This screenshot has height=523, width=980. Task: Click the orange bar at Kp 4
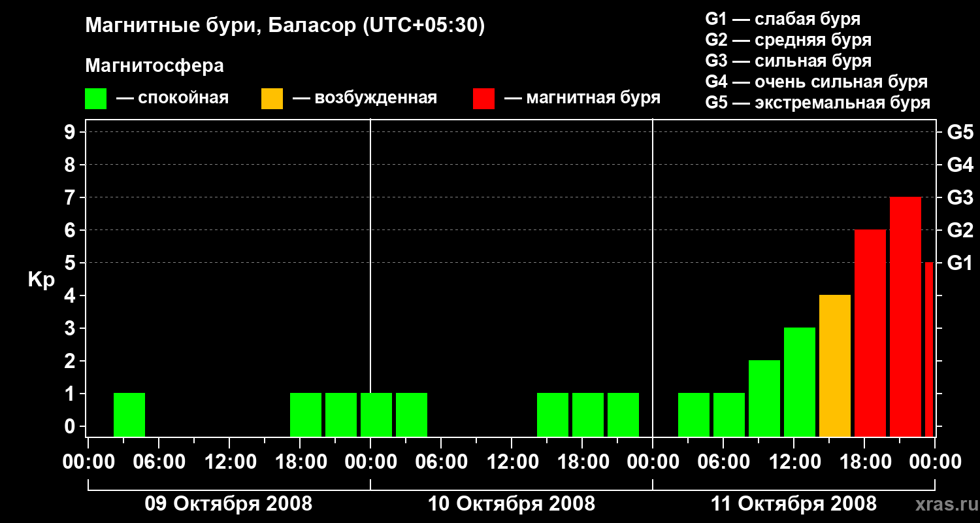pyautogui.click(x=835, y=365)
